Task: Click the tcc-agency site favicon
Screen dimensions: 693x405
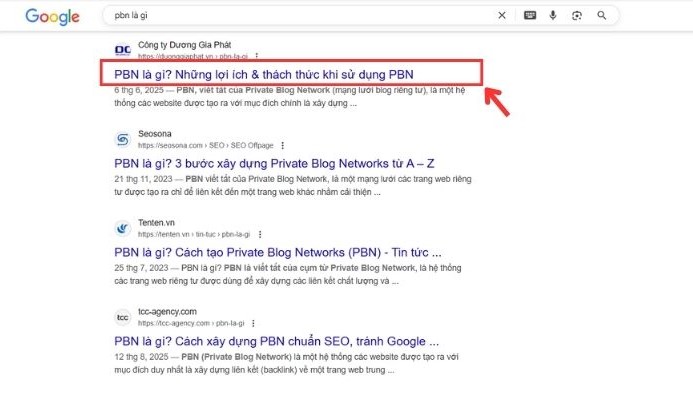Action: [x=122, y=317]
